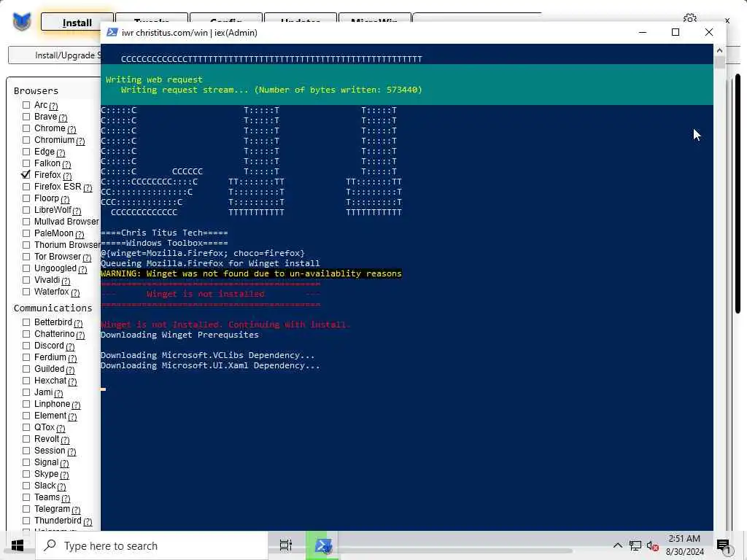The height and width of the screenshot is (560, 747).
Task: Click the WinUtil window vertical scrollbar
Action: tap(738, 193)
